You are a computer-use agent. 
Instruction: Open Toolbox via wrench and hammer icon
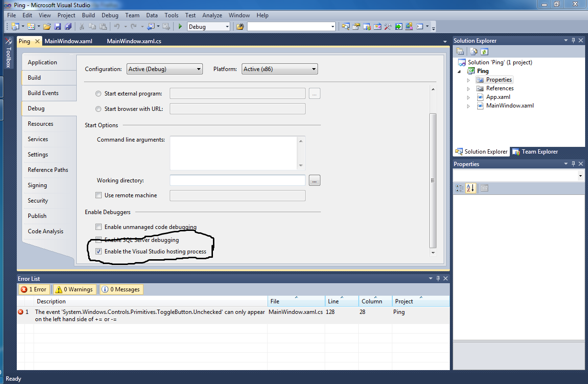pos(388,26)
